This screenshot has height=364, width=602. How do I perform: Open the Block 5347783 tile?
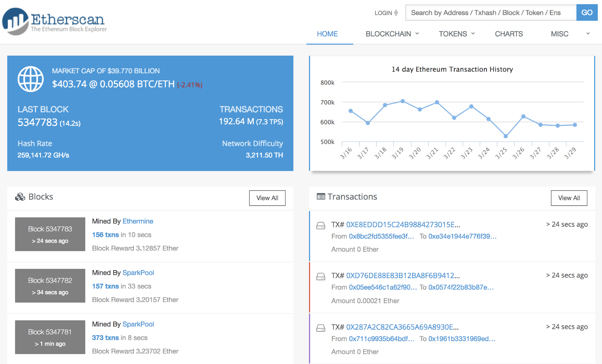(50, 234)
